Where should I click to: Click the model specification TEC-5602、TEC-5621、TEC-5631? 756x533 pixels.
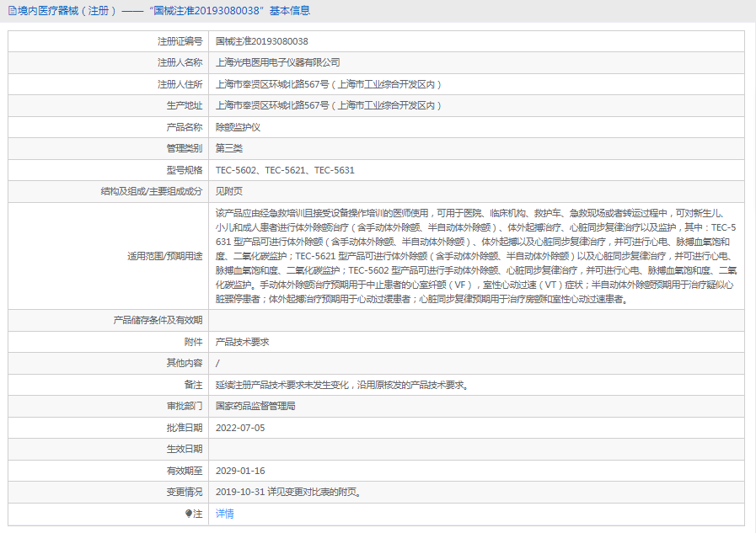point(285,170)
